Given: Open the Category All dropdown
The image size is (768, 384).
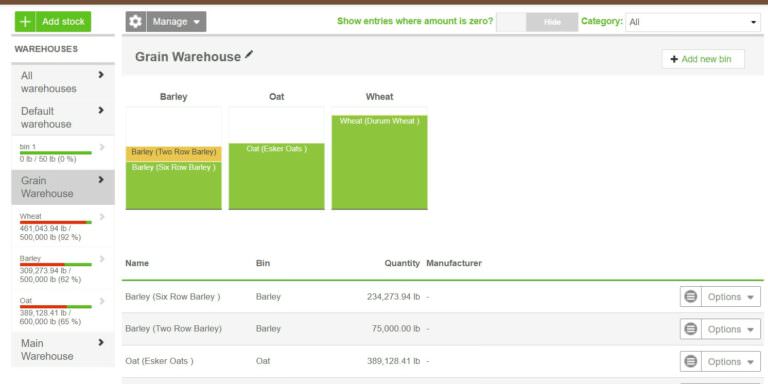Looking at the screenshot, I should [x=693, y=22].
